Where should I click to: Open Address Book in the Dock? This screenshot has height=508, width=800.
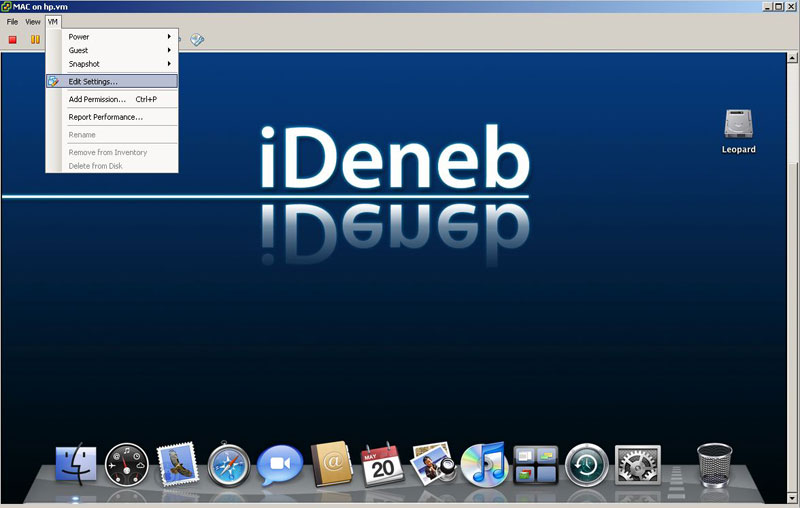pos(332,463)
